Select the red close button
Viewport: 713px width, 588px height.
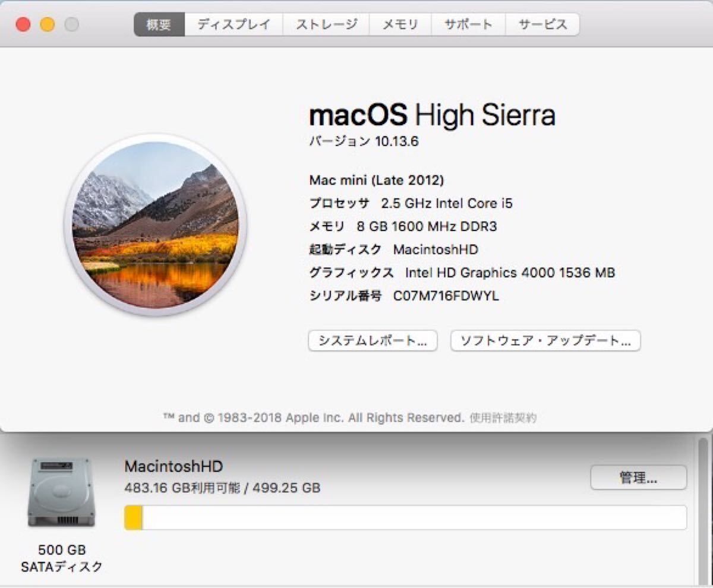[23, 25]
